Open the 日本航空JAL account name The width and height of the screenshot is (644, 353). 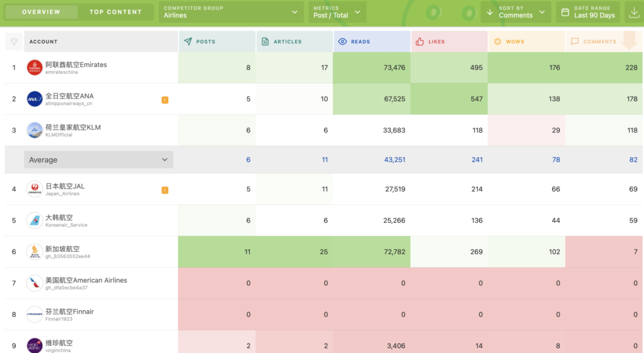point(65,186)
